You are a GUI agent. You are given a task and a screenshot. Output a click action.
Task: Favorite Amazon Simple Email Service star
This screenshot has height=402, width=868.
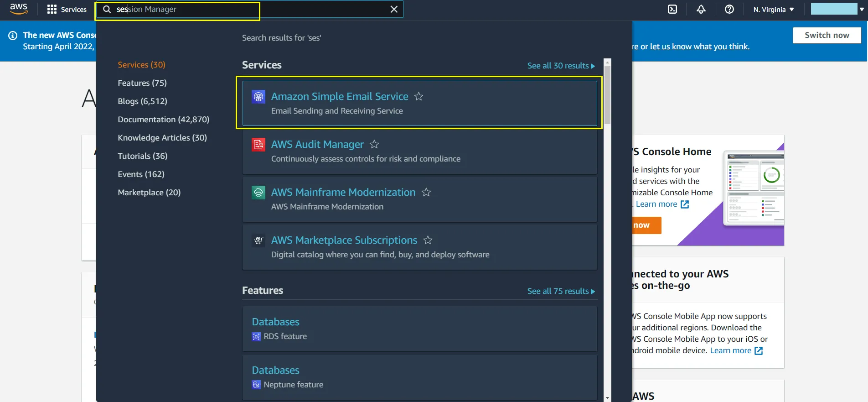point(418,96)
